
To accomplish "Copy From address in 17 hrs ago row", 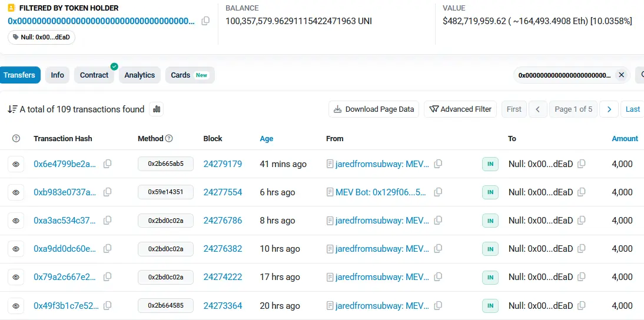I will tap(438, 277).
